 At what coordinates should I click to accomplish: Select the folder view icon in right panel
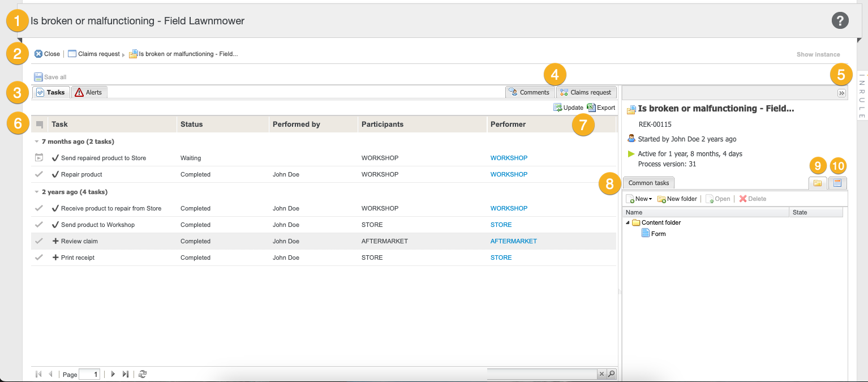(818, 182)
